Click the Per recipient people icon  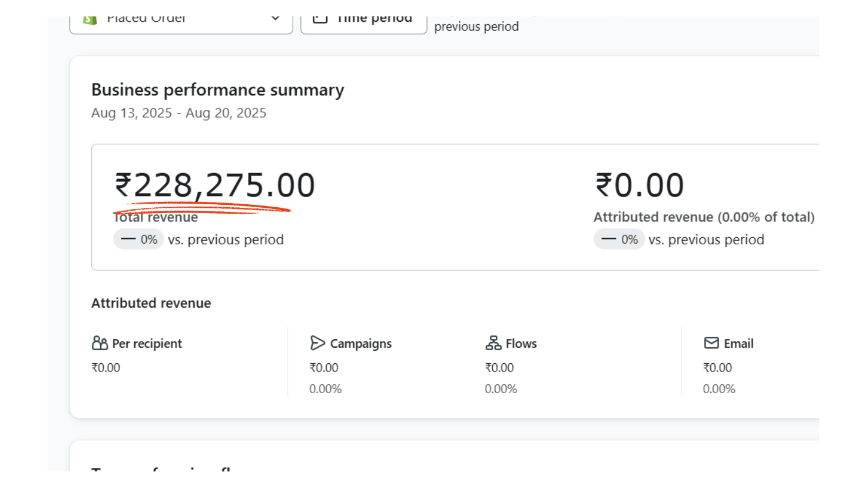coord(100,343)
